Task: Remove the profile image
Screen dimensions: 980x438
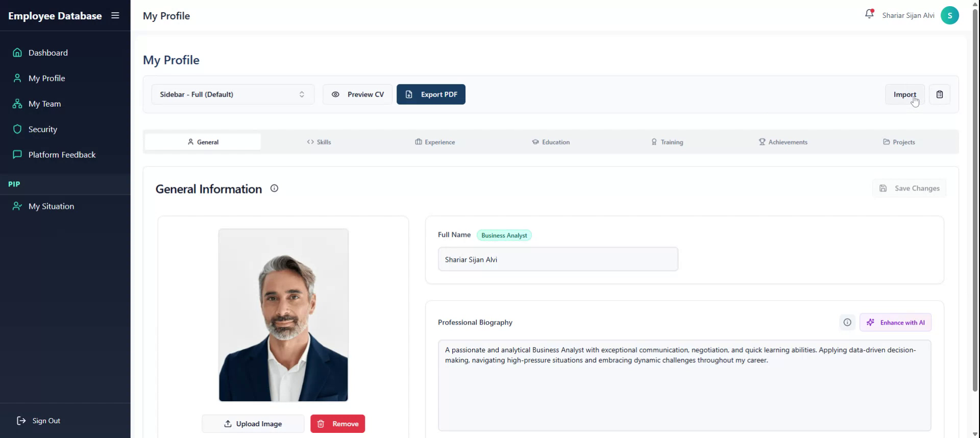Action: click(337, 424)
